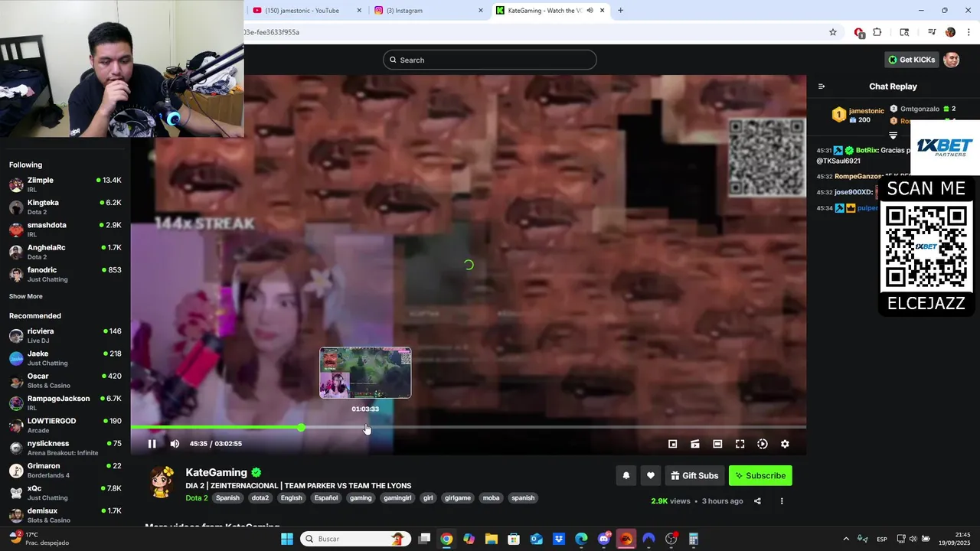
Task: Open the Windows Start menu
Action: click(287, 539)
